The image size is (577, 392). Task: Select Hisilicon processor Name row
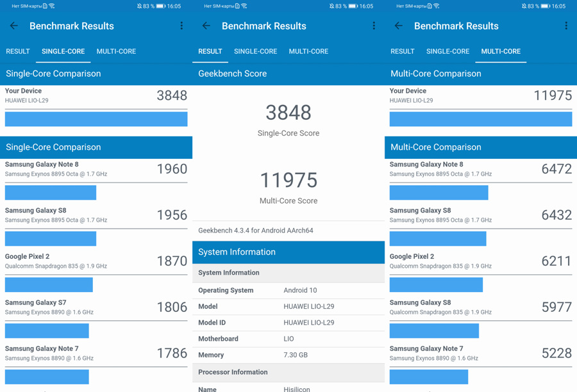tap(288, 388)
